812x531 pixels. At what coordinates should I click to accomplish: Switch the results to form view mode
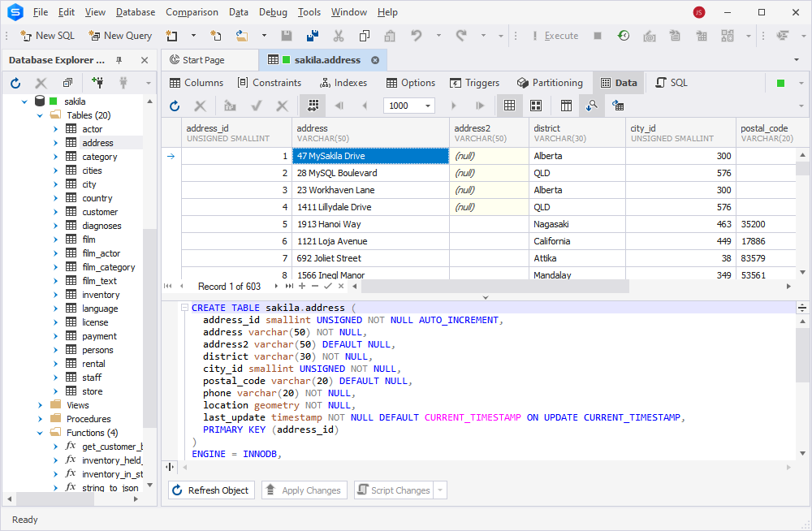coord(566,106)
